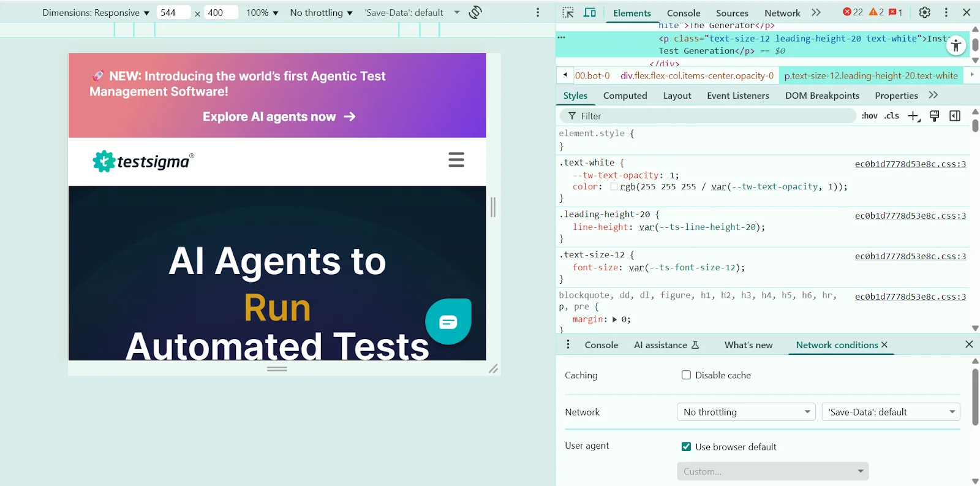Switch to the Elements panel tab

pyautogui.click(x=632, y=13)
